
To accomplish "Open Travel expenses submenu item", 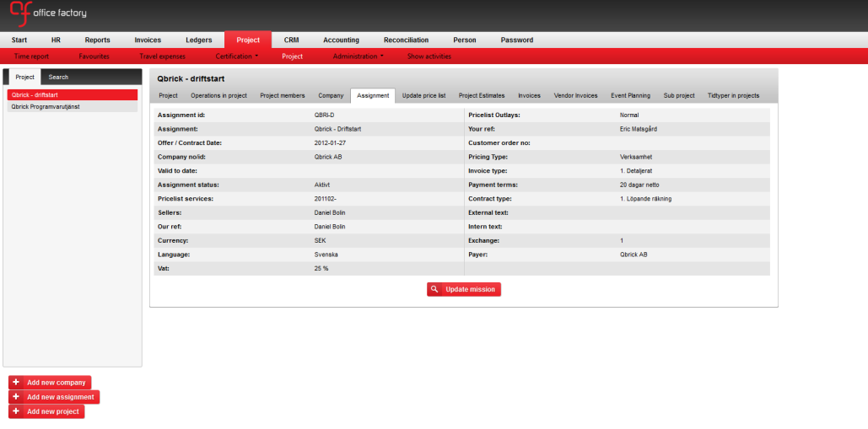I will click(x=162, y=56).
